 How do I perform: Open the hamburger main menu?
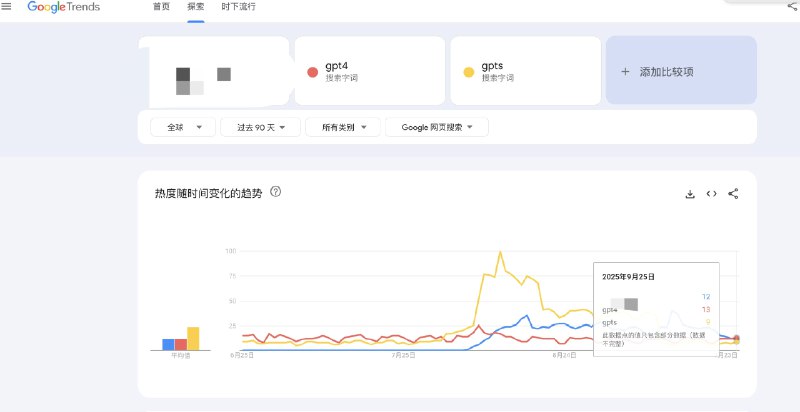(x=6, y=7)
